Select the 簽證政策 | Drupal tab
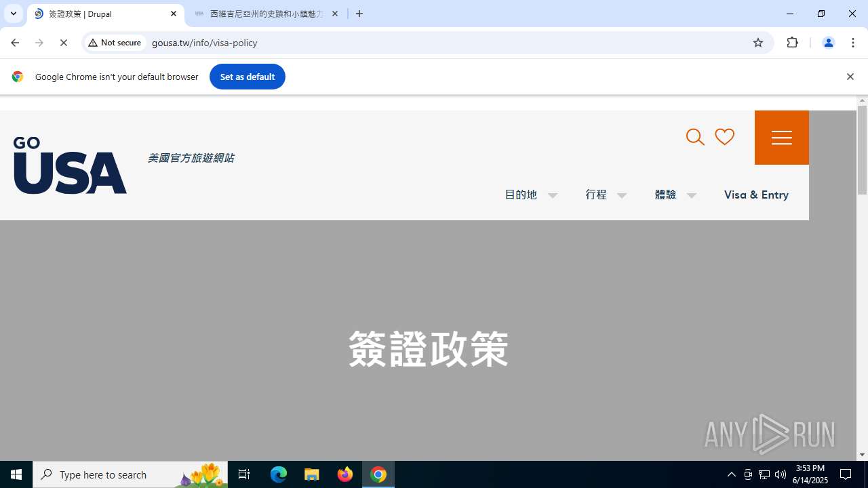The image size is (868, 488). pos(105,14)
